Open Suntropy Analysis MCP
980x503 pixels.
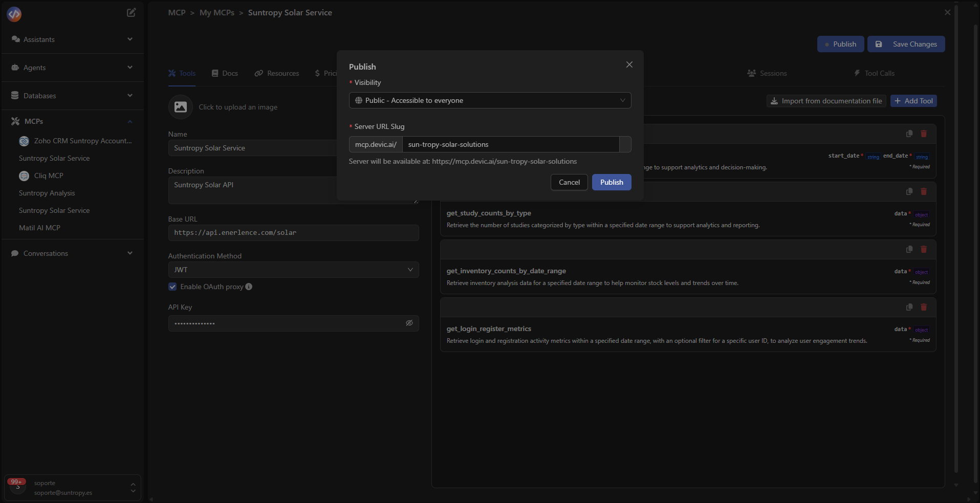47,193
